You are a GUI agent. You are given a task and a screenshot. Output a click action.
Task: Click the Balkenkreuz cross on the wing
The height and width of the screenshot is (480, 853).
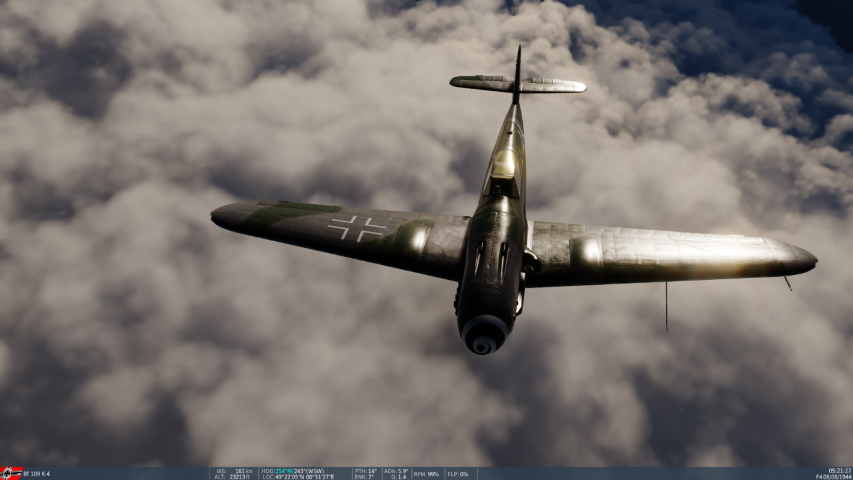point(357,229)
